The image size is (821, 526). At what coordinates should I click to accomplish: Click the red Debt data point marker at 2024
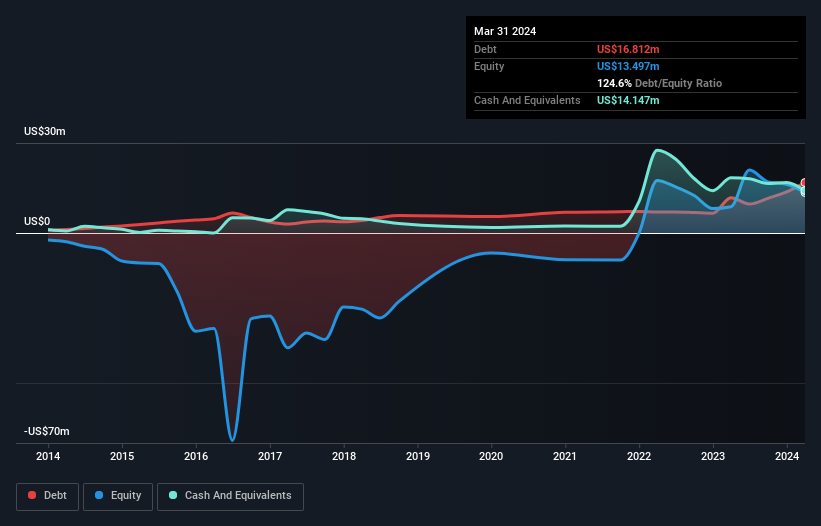804,182
